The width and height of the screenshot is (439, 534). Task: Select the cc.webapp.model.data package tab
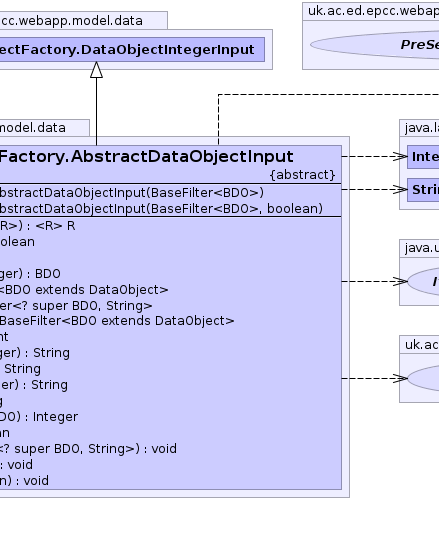pyautogui.click(x=83, y=20)
